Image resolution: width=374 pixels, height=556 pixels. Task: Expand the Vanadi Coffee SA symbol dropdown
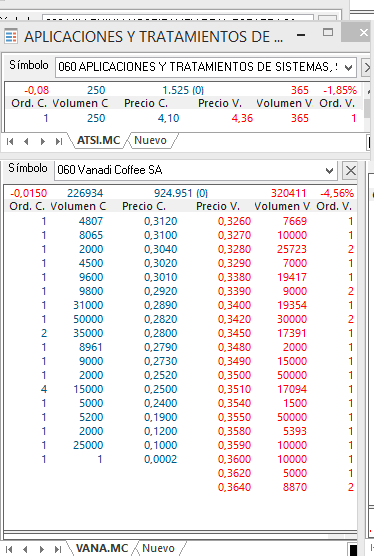coord(329,171)
